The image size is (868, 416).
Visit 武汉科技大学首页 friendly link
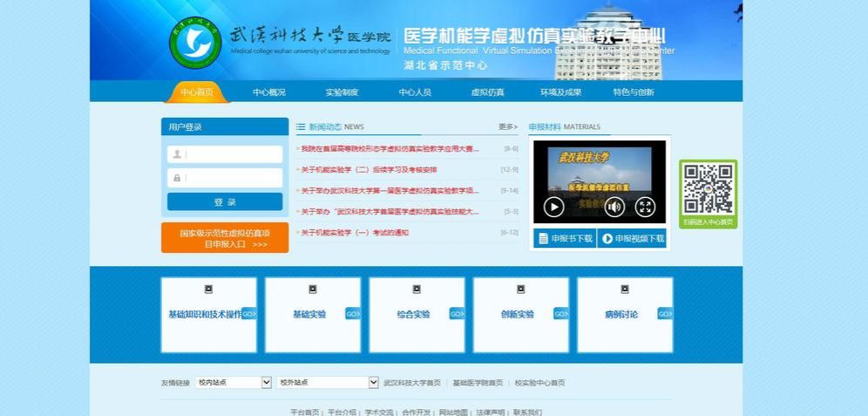click(x=412, y=383)
